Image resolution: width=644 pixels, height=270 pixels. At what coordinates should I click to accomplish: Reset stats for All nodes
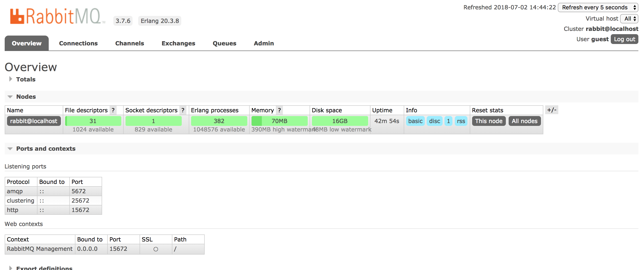(x=525, y=121)
